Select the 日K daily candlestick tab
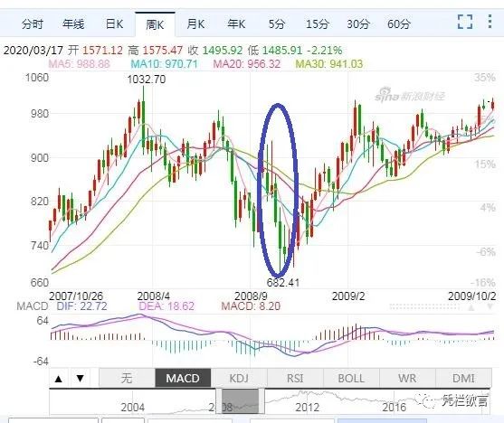Image resolution: width=504 pixels, height=423 pixels. click(114, 24)
